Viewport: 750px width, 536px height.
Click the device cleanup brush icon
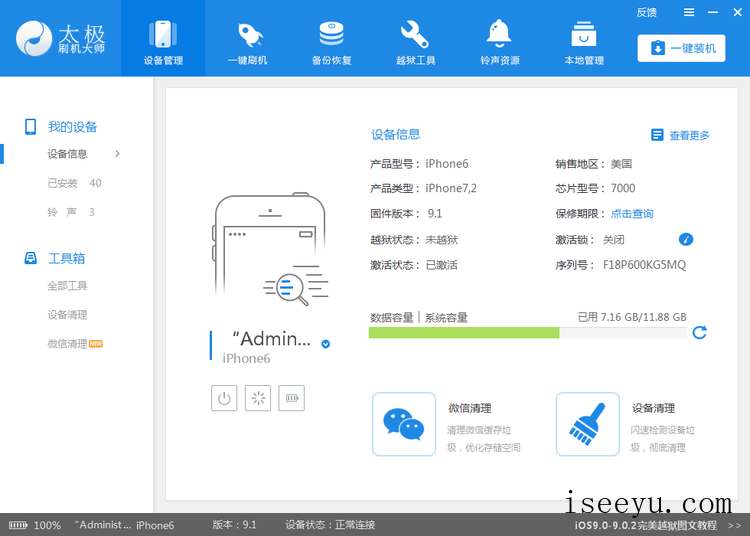click(587, 424)
